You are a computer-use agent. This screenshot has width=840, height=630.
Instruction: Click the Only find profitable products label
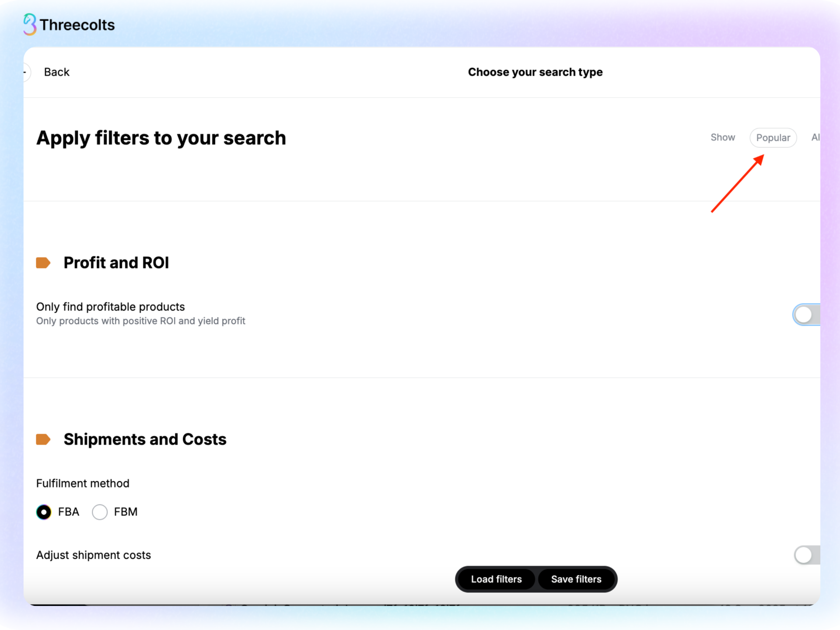point(110,307)
